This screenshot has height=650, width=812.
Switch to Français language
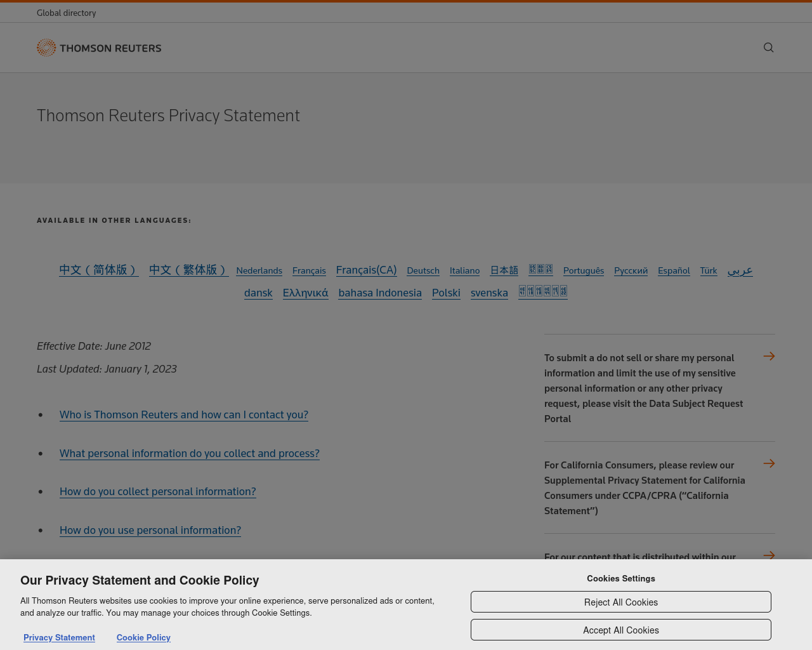click(309, 270)
